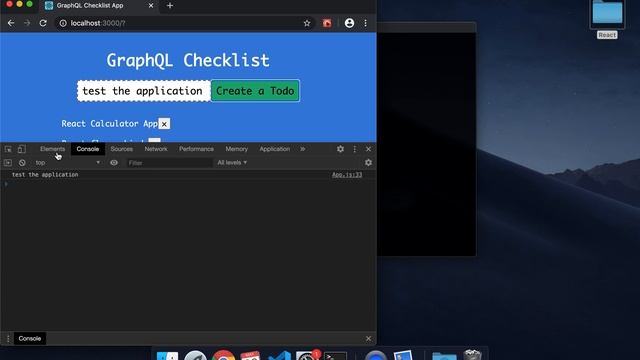This screenshot has height=360, width=640.
Task: Open the All levels log dropdown
Action: (x=232, y=162)
